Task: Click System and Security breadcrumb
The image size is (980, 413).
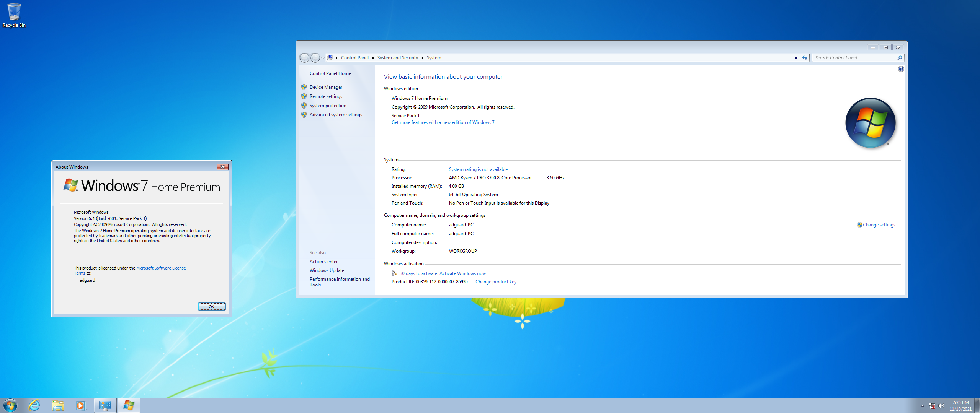Action: pos(397,58)
